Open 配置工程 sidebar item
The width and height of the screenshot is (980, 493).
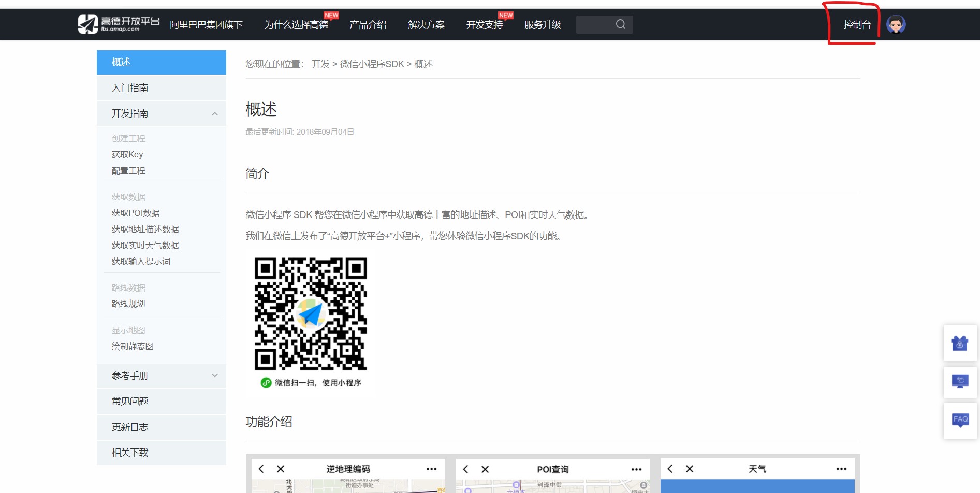pos(128,170)
